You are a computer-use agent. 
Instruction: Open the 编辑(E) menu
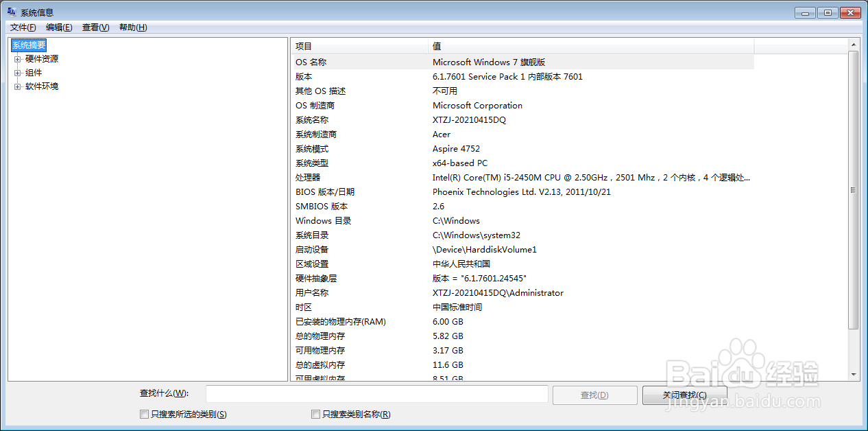[59, 27]
